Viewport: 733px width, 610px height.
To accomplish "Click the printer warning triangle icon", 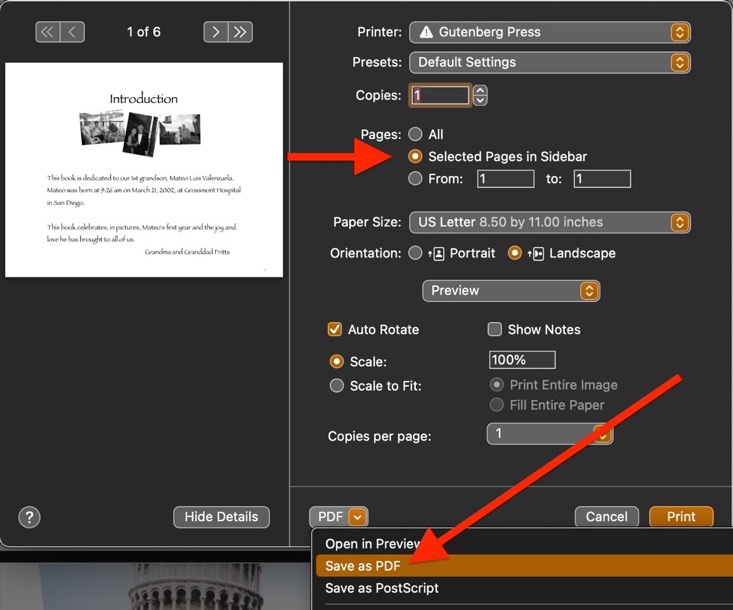I will point(426,32).
